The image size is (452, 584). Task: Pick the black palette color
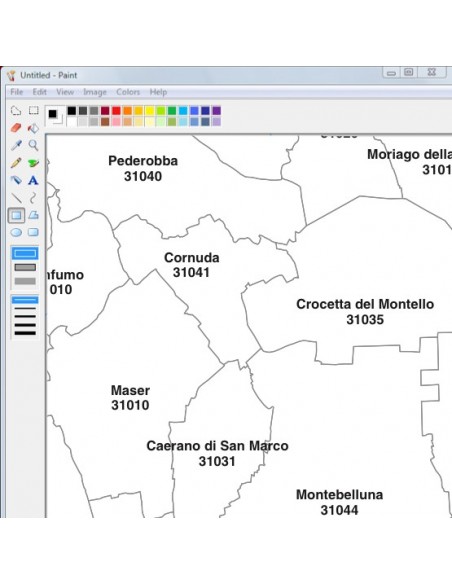pos(71,110)
